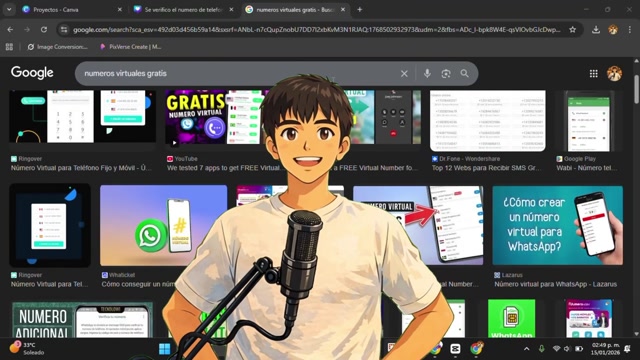Open the microphone tray indicator
The height and width of the screenshot is (360, 640).
click(x=542, y=349)
